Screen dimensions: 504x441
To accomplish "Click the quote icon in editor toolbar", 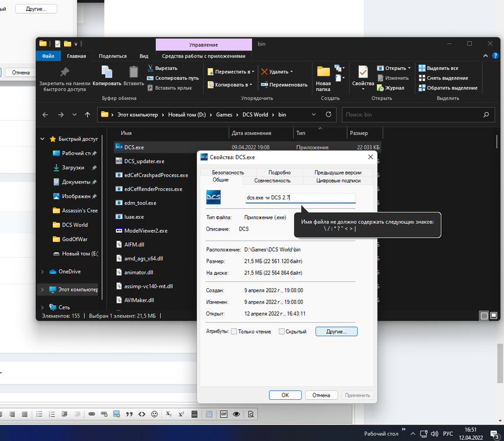I will 129,414.
